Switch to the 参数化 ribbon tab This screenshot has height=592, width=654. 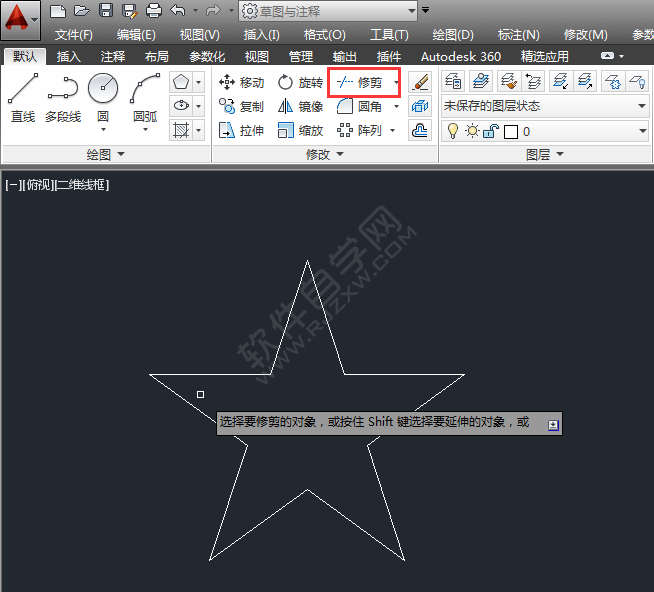point(207,56)
